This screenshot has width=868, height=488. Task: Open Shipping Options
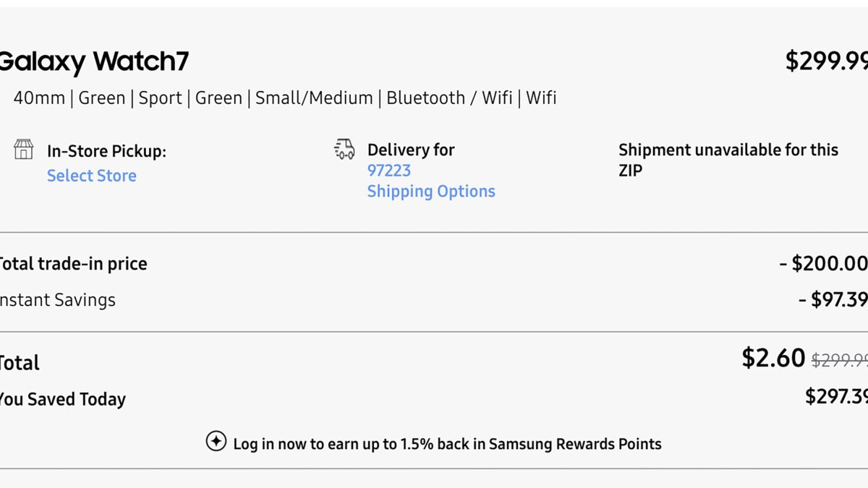[x=431, y=192]
